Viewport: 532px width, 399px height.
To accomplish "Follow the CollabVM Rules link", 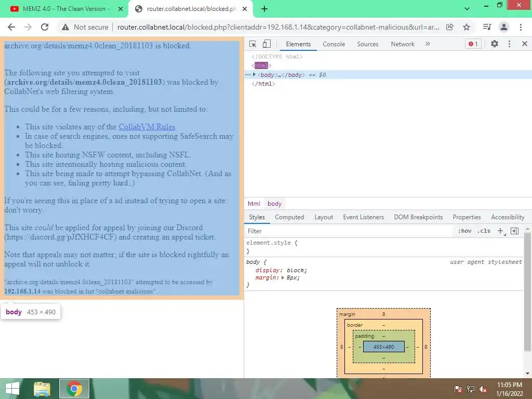I will coord(147,127).
